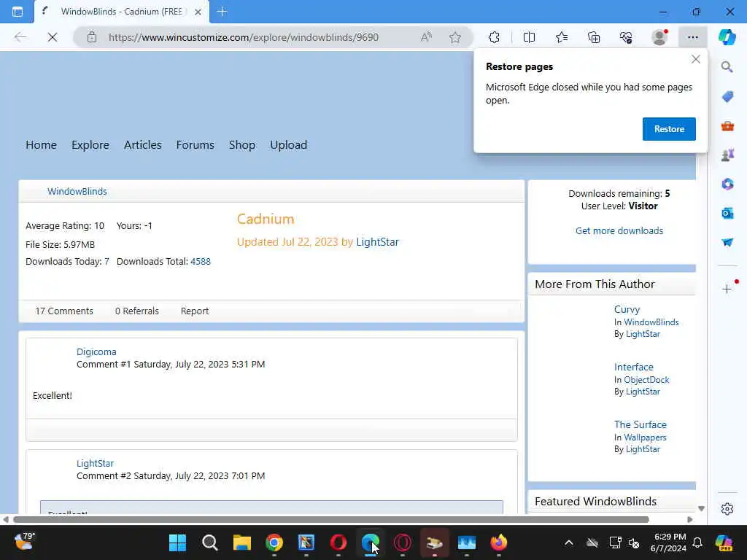Open sidebar Drop paper plane icon
Screen dimensions: 747x560
click(x=727, y=242)
